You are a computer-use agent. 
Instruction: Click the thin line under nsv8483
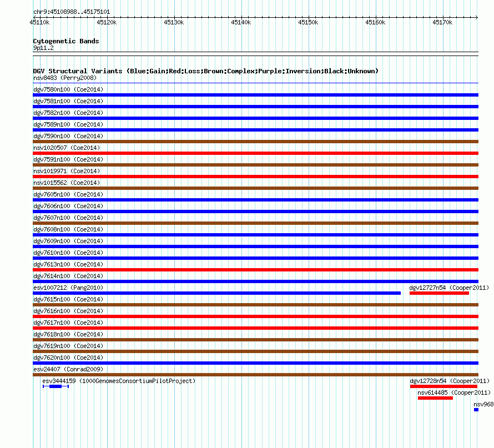(x=255, y=83)
